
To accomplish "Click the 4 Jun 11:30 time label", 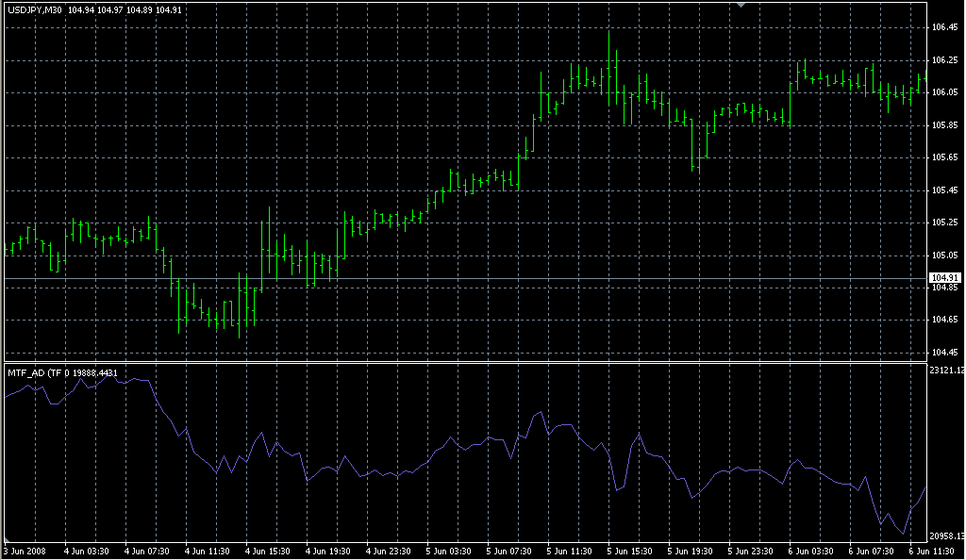I will point(207,551).
